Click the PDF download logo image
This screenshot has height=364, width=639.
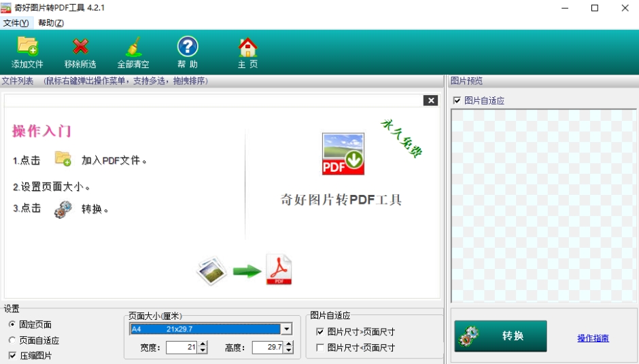[343, 154]
